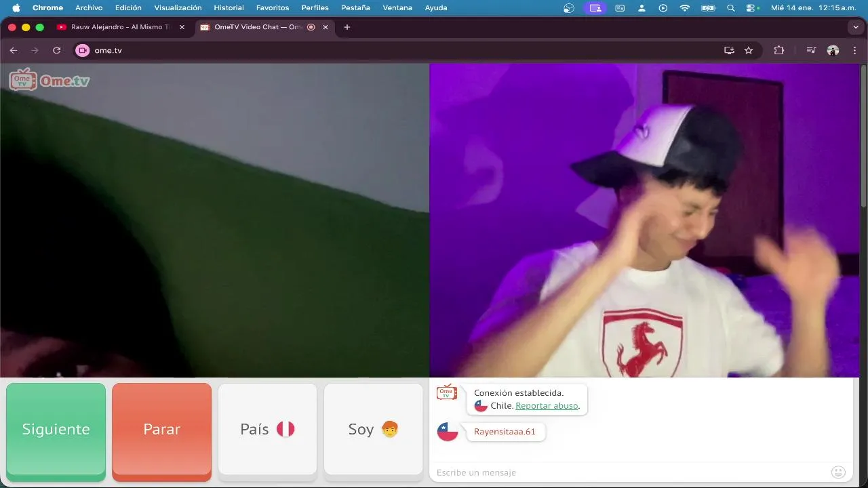Image resolution: width=868 pixels, height=488 pixels.
Task: Open the Ventana menu
Action: pyautogui.click(x=397, y=8)
